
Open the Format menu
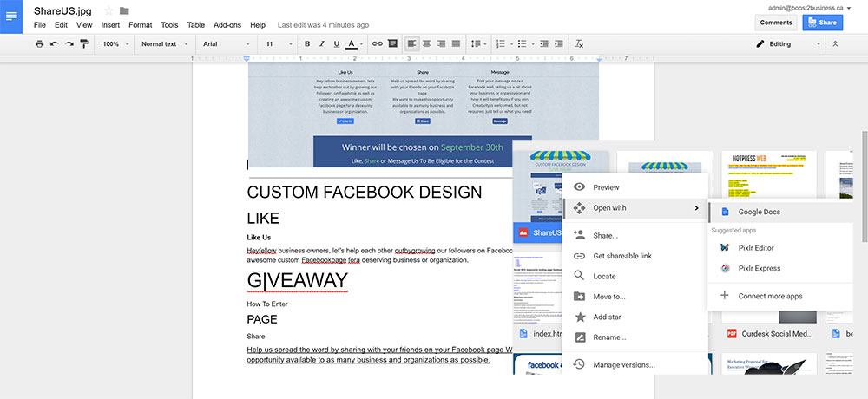pyautogui.click(x=140, y=25)
